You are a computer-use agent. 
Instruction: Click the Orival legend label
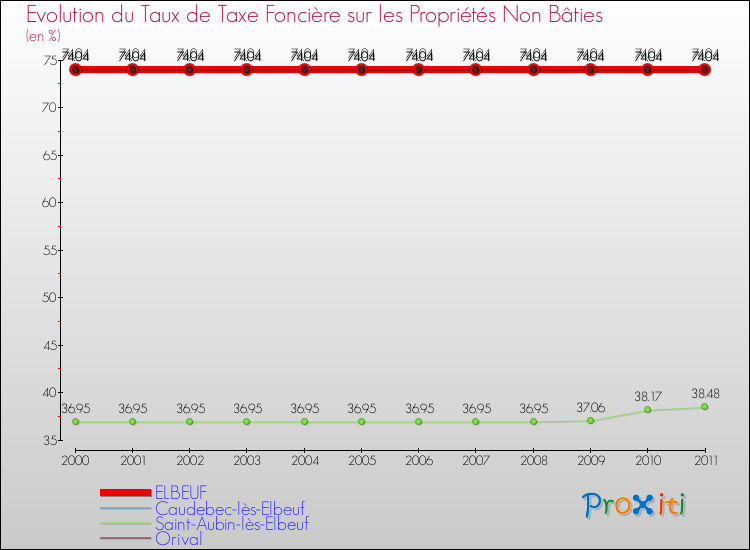[x=178, y=539]
